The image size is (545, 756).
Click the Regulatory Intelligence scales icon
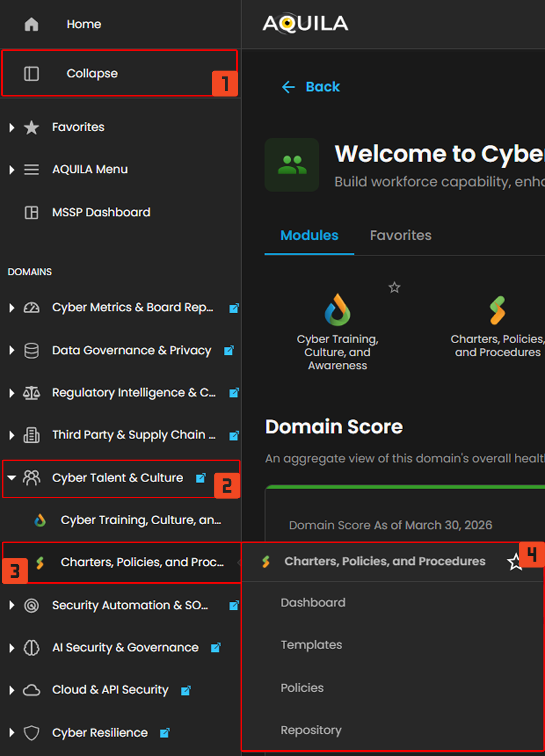pyautogui.click(x=31, y=393)
